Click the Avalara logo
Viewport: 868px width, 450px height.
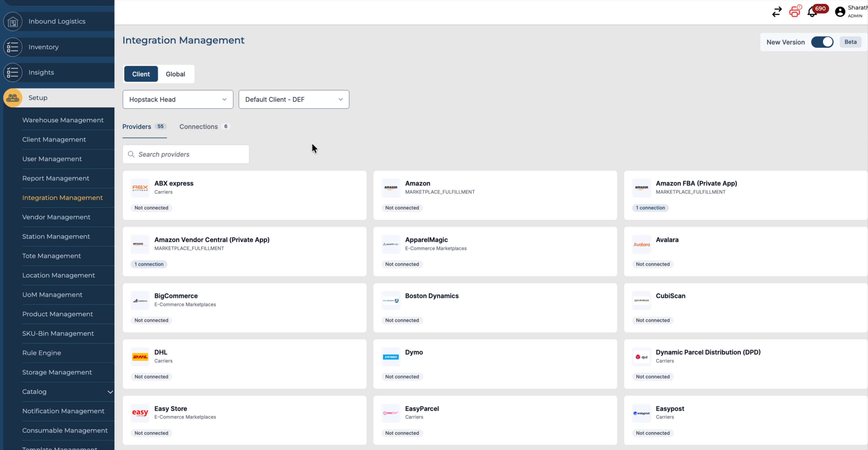[641, 244]
